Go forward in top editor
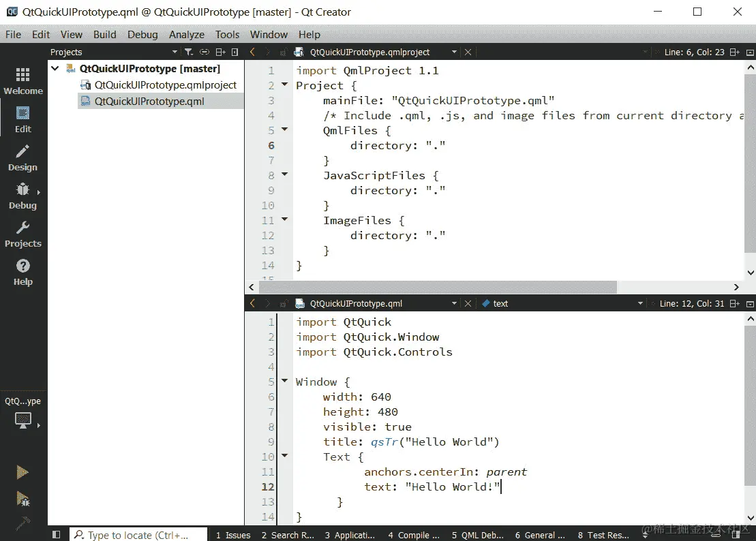Image resolution: width=756 pixels, height=541 pixels. pyautogui.click(x=268, y=52)
